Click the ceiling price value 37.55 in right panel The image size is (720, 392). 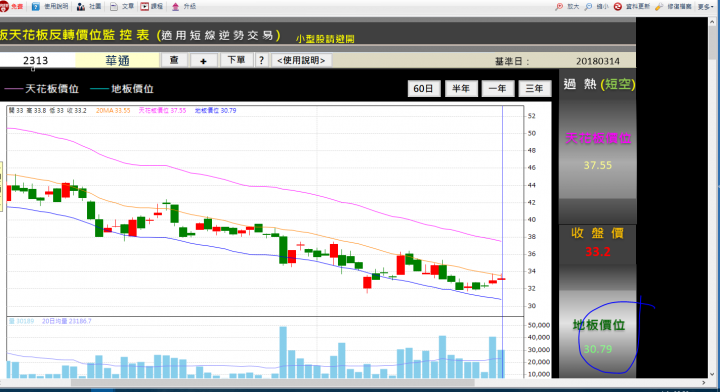(x=598, y=165)
